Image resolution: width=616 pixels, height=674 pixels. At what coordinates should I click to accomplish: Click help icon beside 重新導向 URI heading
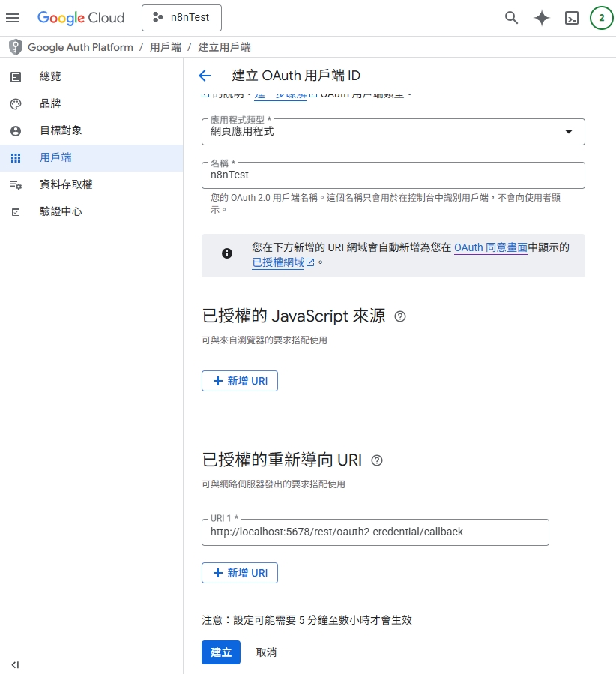[x=377, y=460]
